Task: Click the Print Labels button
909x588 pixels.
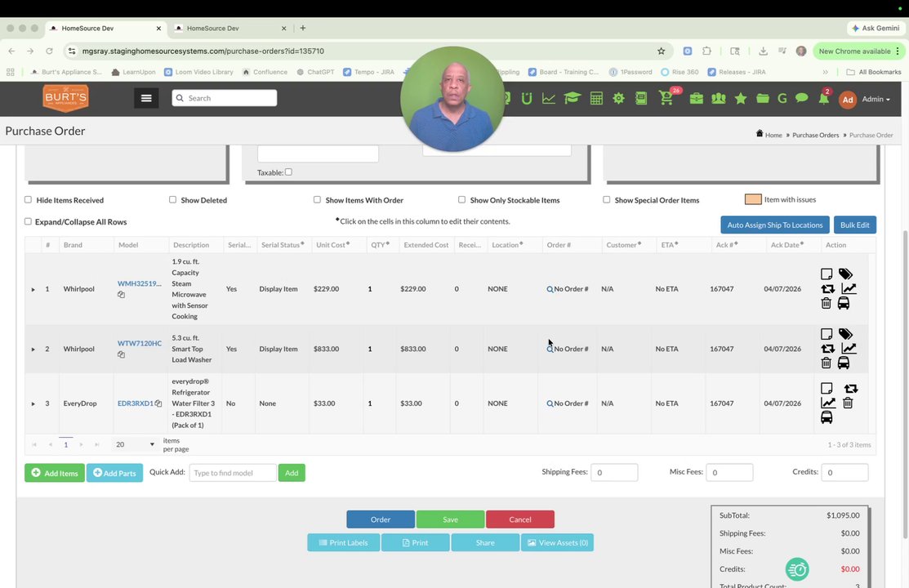Action: 343,543
